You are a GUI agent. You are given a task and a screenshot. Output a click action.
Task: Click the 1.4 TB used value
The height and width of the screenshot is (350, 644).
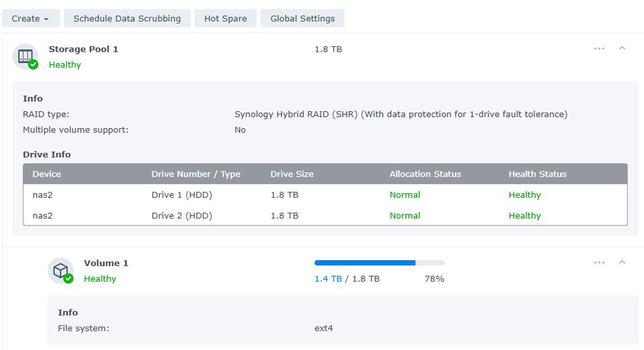[x=328, y=279]
